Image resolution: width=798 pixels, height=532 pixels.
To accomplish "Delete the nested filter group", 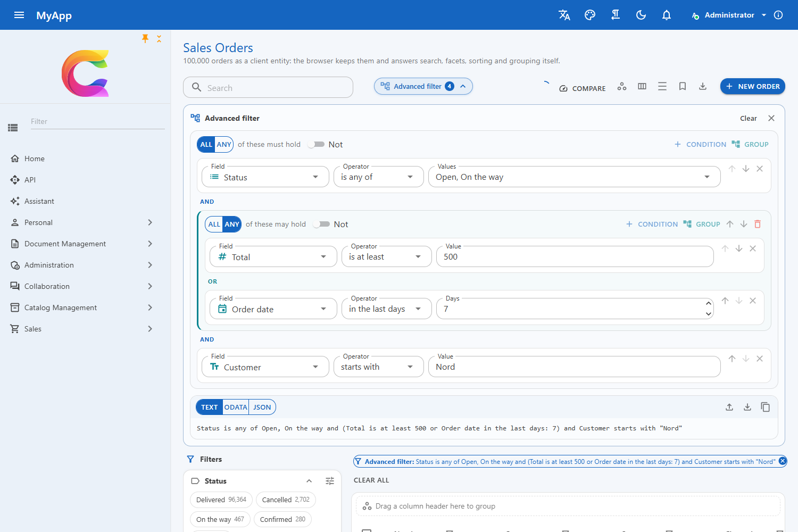I will [x=758, y=224].
